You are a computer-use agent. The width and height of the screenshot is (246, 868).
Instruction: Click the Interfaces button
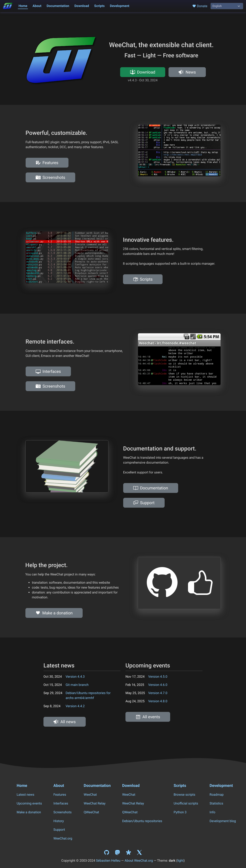point(48,371)
